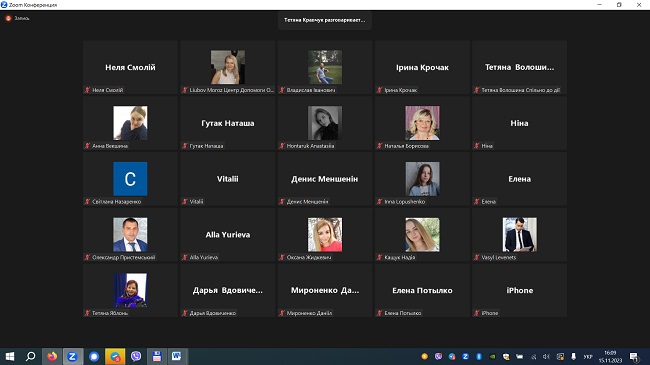650x365 pixels.
Task: Open Viber from the taskbar
Action: 136,356
